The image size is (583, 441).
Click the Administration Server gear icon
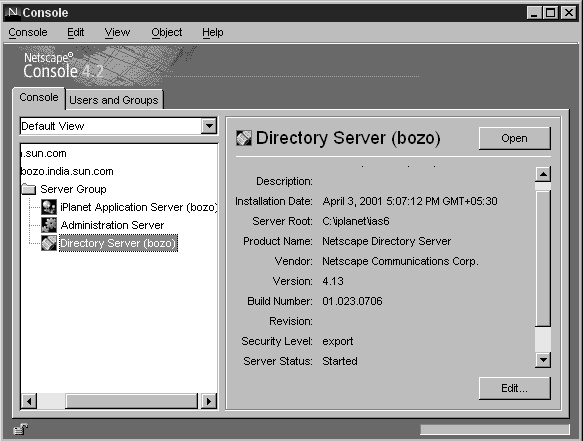coord(49,225)
